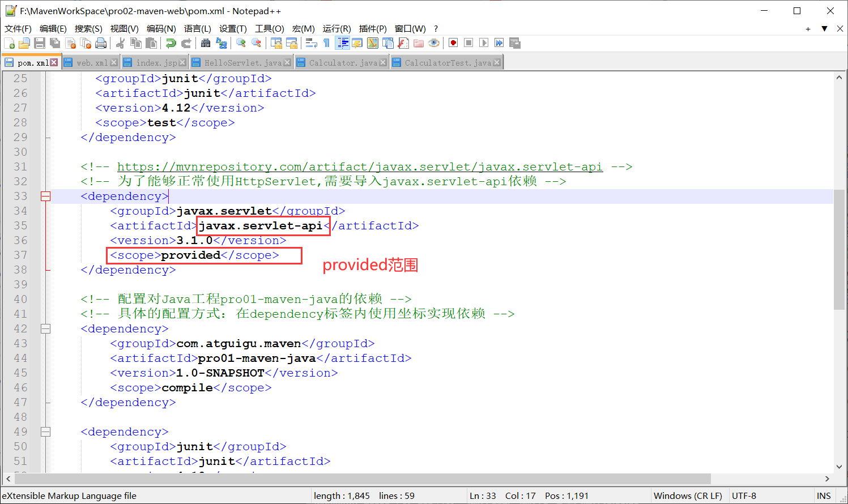Open the 编码(N) menu
Image resolution: width=848 pixels, height=504 pixels.
click(161, 29)
